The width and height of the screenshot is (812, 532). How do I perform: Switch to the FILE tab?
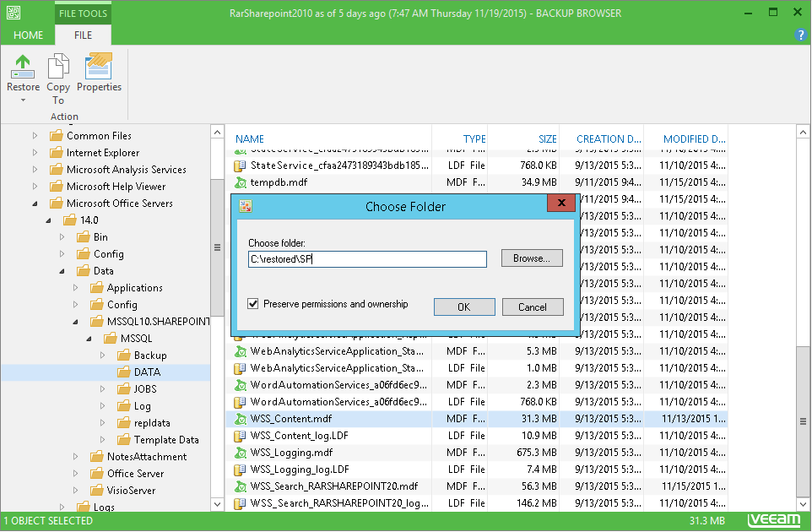pos(83,35)
